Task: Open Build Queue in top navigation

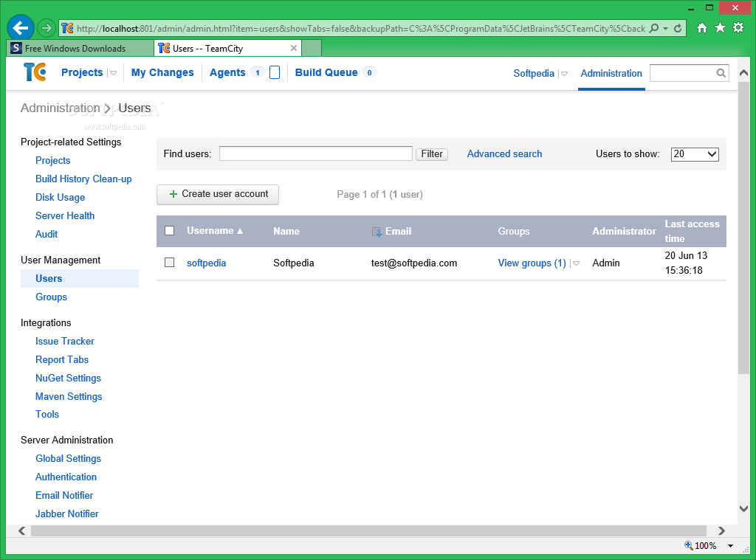Action: (x=326, y=72)
